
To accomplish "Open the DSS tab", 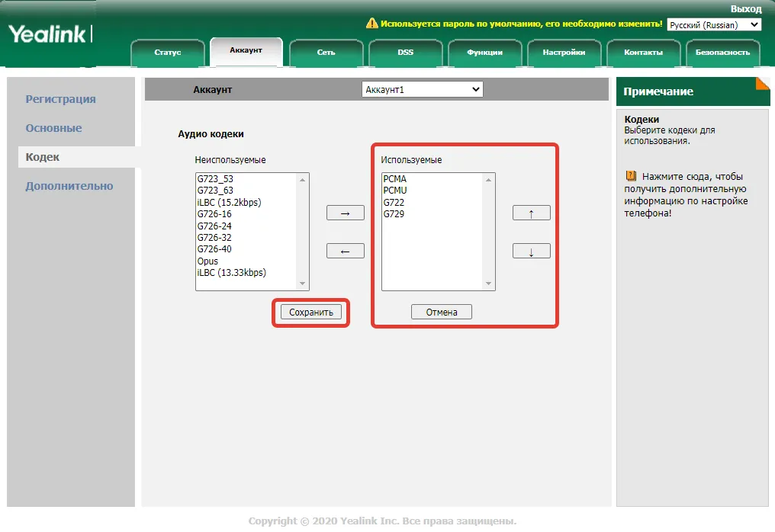I will (405, 53).
